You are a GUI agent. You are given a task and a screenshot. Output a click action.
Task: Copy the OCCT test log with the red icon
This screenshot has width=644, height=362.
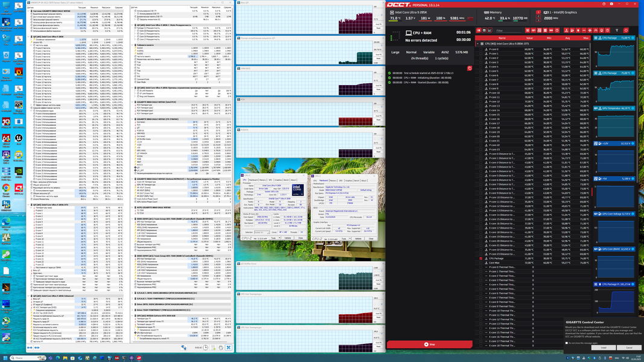[470, 68]
